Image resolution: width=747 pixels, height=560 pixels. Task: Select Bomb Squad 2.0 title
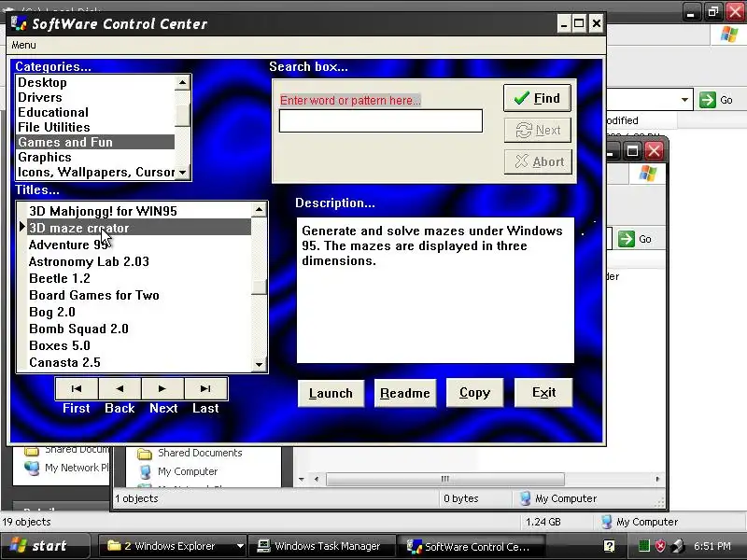pos(139,329)
